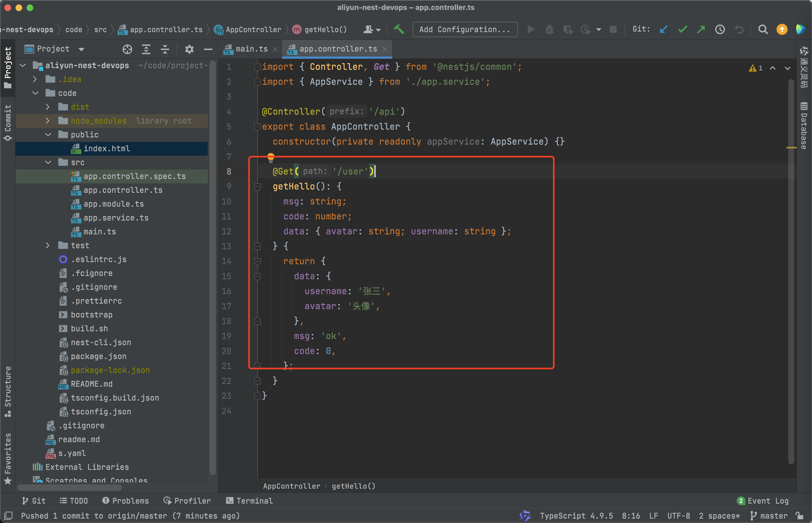Close the main.ts tab

275,49
